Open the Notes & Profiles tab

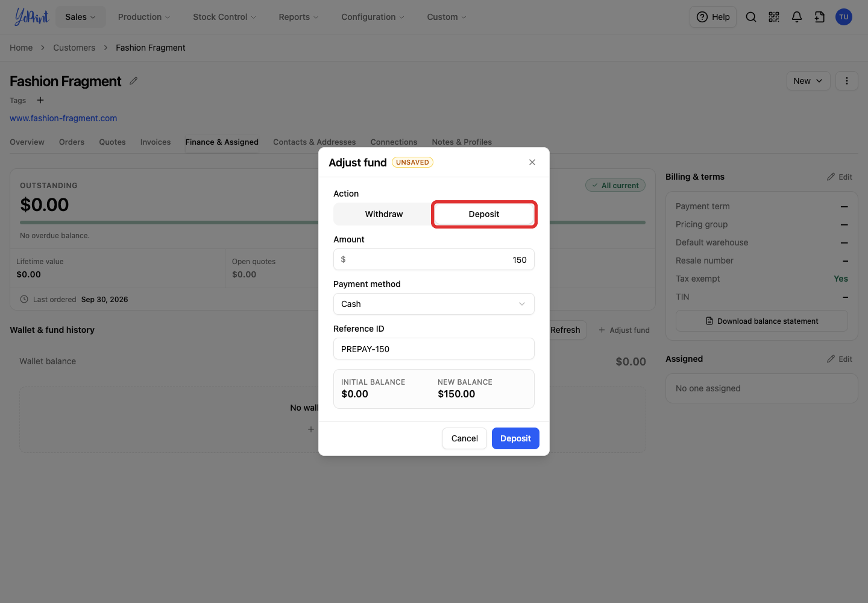coord(462,142)
